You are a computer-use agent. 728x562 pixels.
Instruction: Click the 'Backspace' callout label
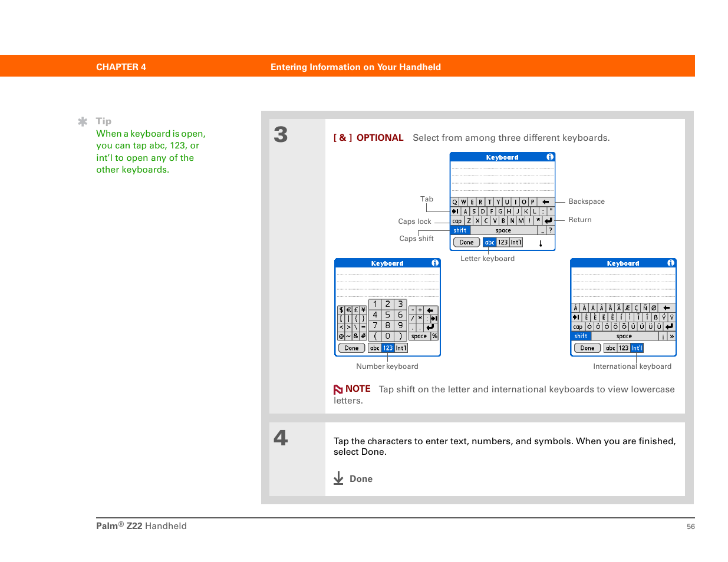point(587,201)
